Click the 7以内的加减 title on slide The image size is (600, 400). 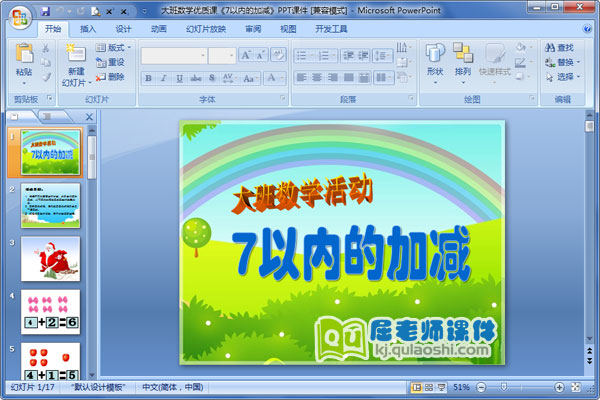point(351,254)
